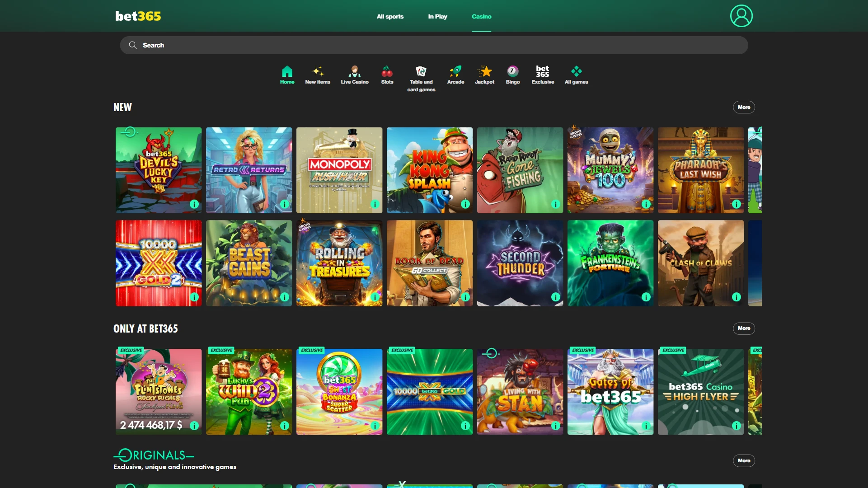Launch Mummy's Jewels 100 game
This screenshot has height=488, width=868.
click(610, 170)
